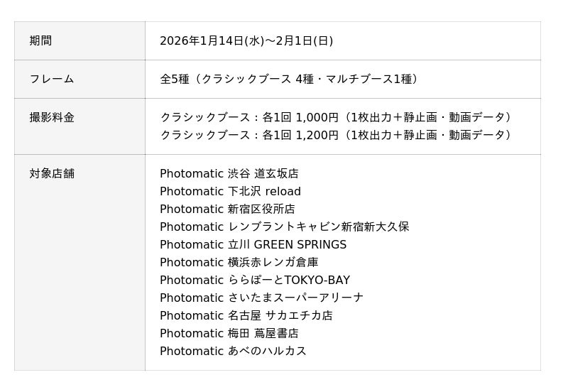The height and width of the screenshot is (392, 568).
Task: Select Photomatic あべのハルカス store entry
Action: pos(233,352)
